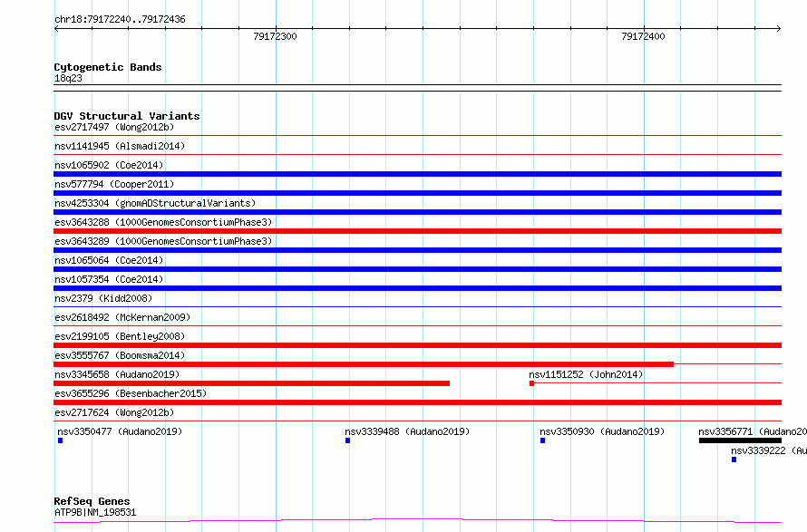Click the red bar under esv3555767
Image resolution: width=807 pixels, height=532 pixels.
point(364,364)
